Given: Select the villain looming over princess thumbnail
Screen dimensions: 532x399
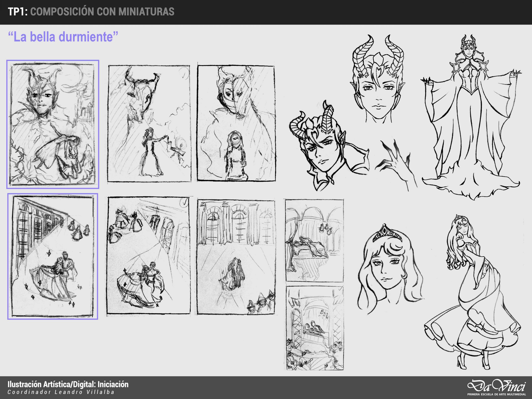Looking at the screenshot, I should [236, 123].
